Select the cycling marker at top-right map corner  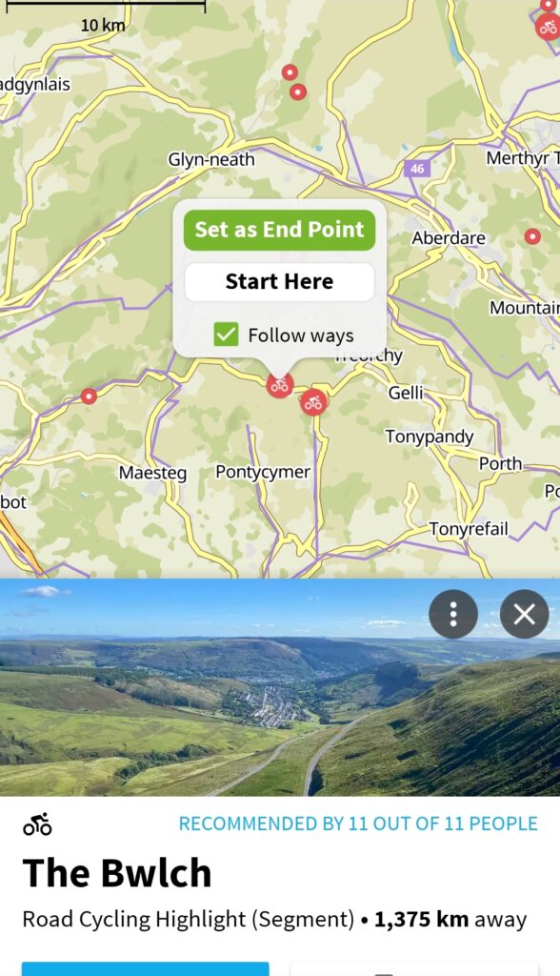coord(549,28)
